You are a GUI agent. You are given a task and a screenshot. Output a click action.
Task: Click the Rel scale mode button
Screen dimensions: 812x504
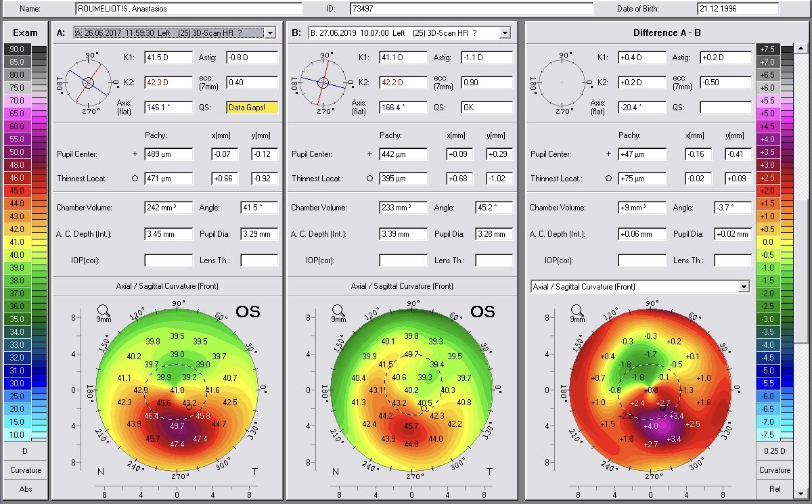pos(775,488)
